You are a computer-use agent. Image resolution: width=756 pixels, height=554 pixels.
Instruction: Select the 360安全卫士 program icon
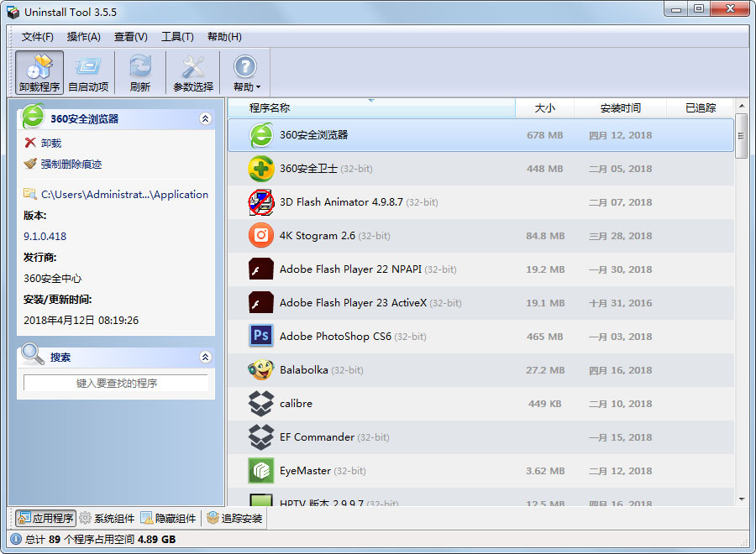[261, 169]
